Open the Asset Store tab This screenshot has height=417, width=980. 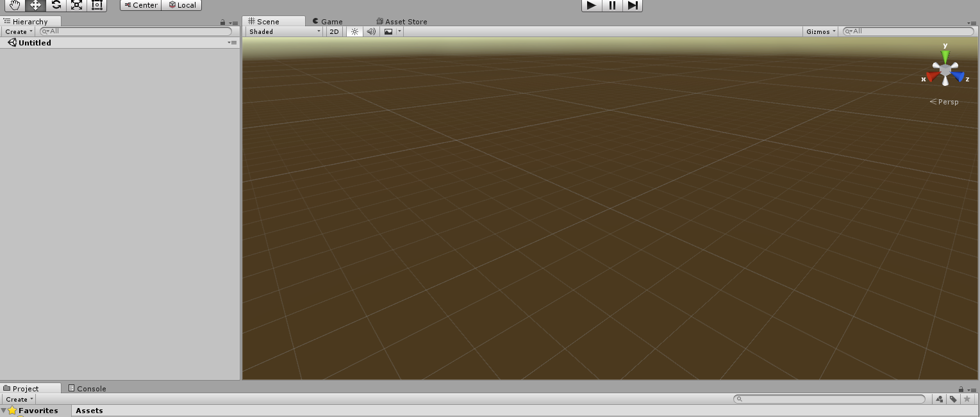tap(402, 21)
